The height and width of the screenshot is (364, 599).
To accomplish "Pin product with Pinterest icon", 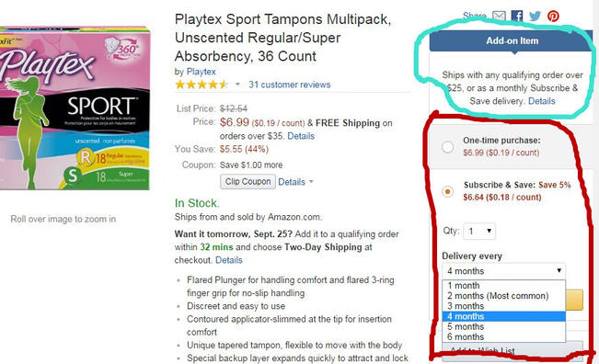I will tap(553, 16).
